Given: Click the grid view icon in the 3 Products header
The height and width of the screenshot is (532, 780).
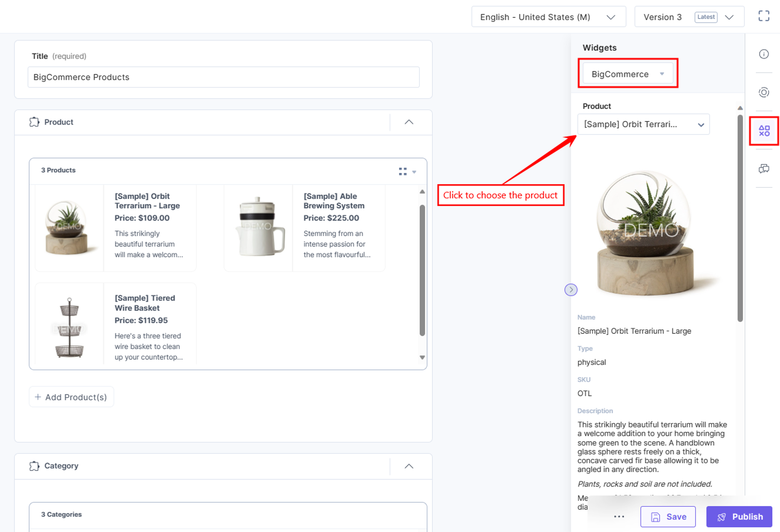Looking at the screenshot, I should tap(402, 171).
